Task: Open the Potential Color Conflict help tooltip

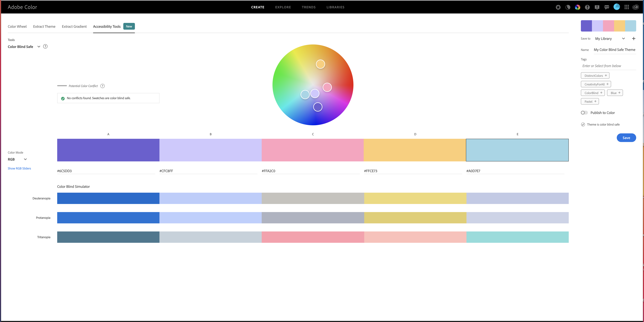Action: pyautogui.click(x=103, y=86)
